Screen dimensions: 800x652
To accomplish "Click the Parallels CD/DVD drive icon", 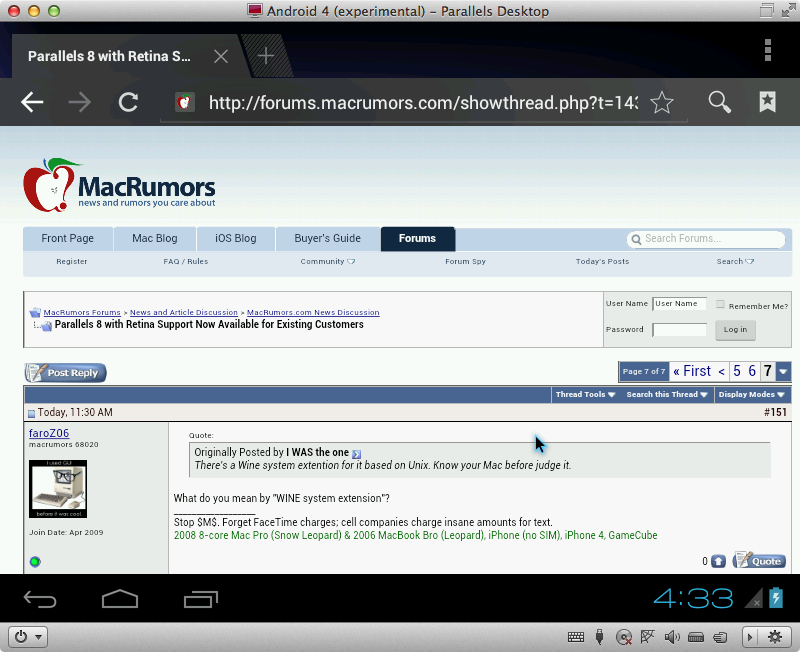I will 623,637.
